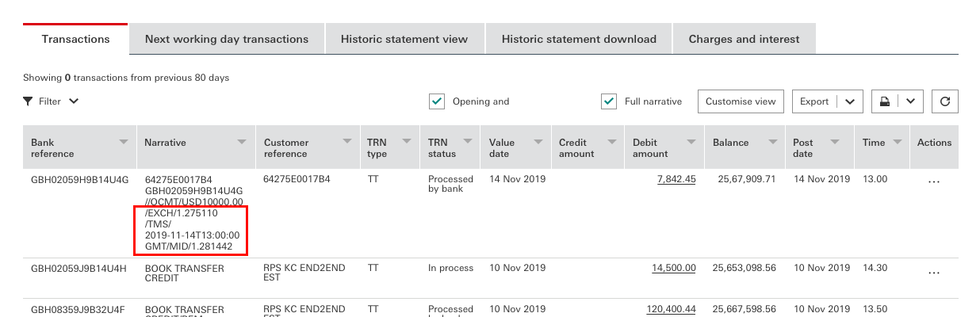Click the filter funnel icon

(29, 101)
